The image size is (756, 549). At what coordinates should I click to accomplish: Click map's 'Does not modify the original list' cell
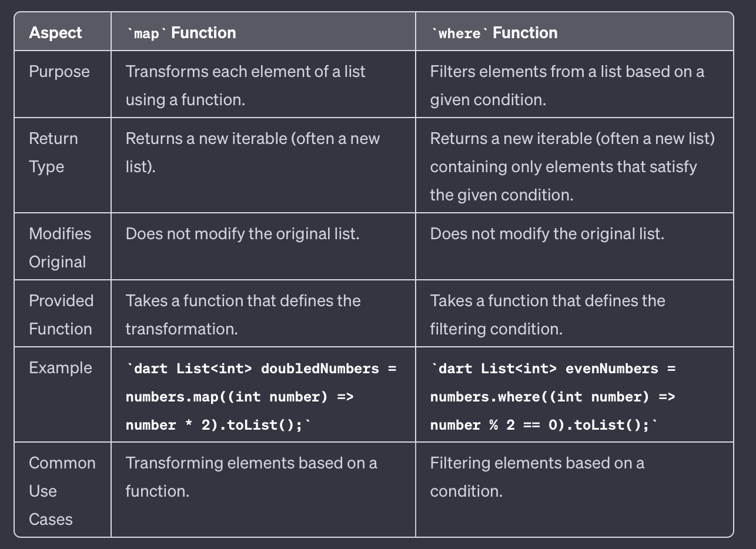click(242, 234)
